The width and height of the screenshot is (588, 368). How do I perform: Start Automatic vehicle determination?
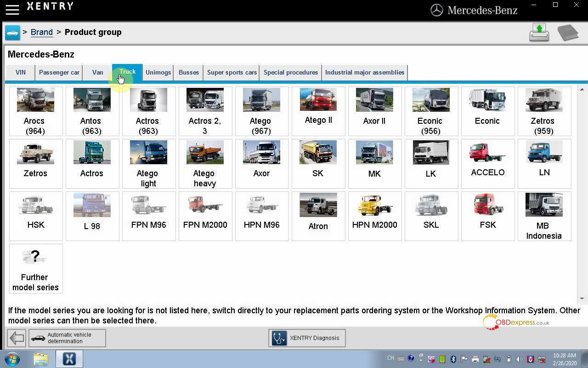point(67,338)
